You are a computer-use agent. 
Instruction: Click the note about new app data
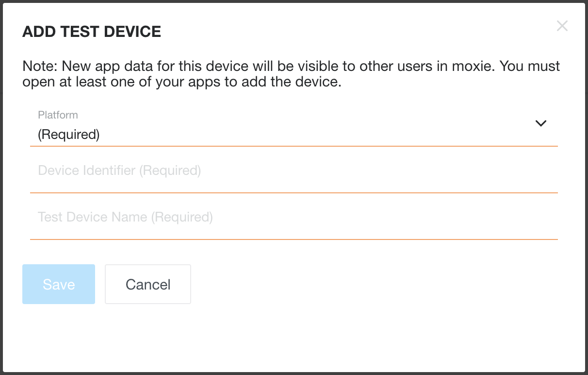(x=291, y=73)
